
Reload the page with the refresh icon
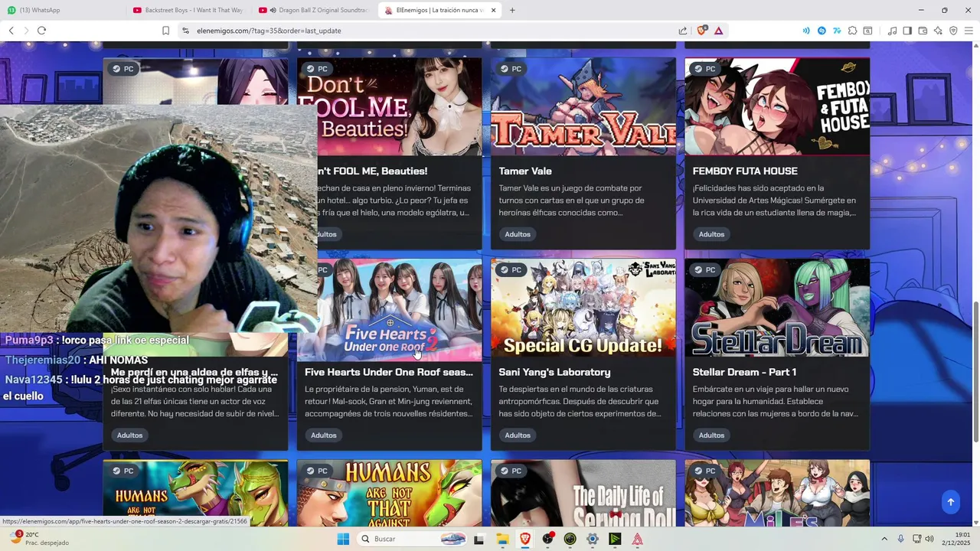tap(41, 31)
